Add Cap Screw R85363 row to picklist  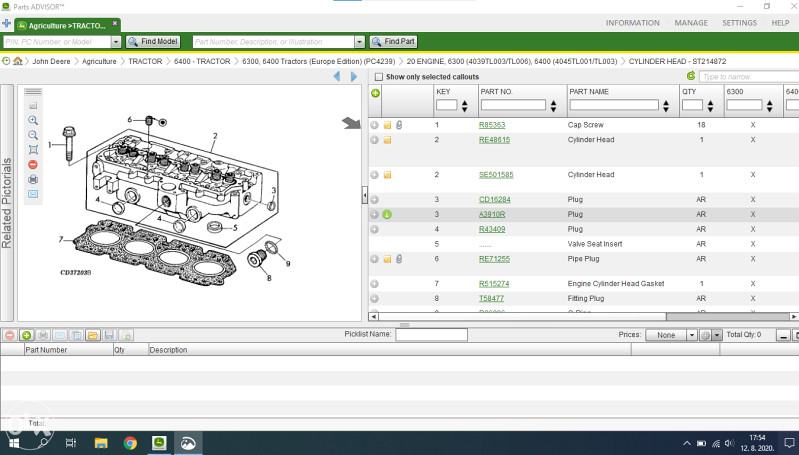click(x=375, y=125)
